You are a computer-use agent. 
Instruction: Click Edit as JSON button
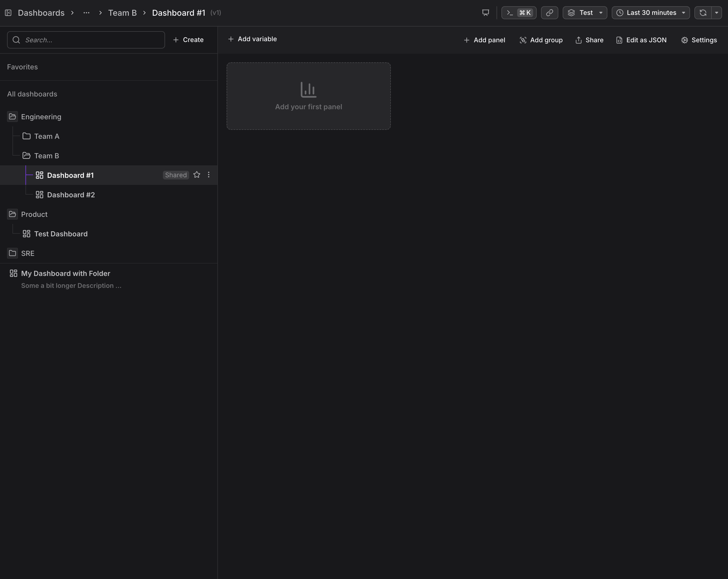641,40
